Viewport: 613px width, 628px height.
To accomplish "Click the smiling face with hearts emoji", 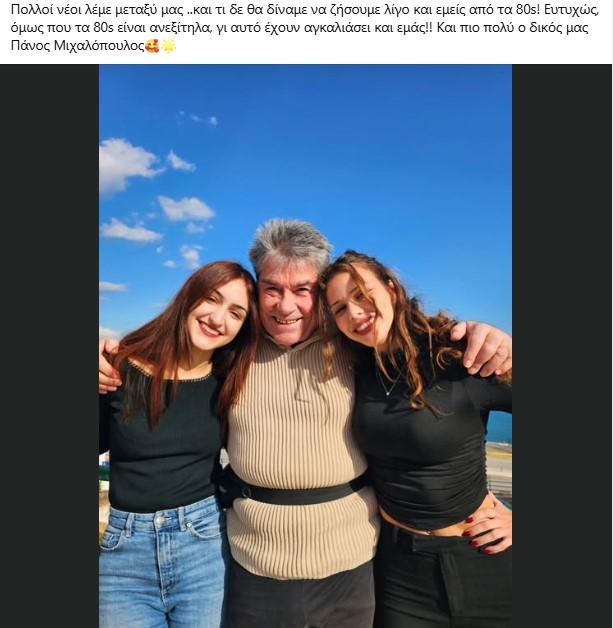I will 152,46.
